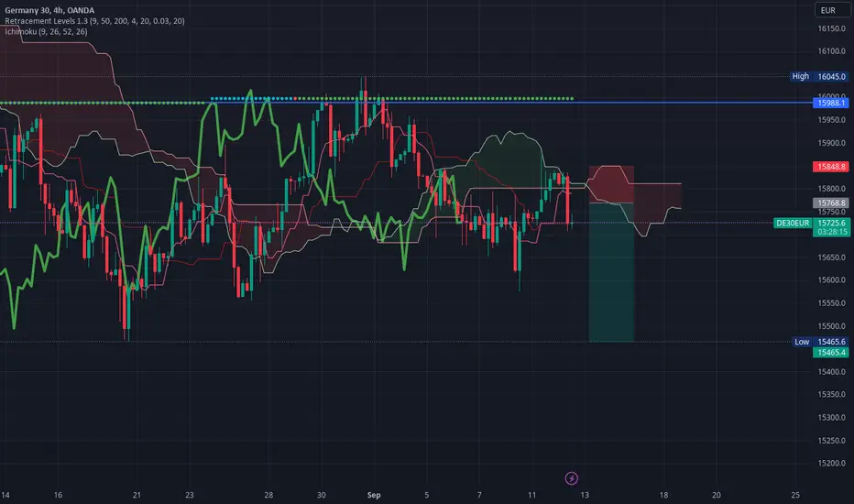Screen dimensions: 854x504
Task: Click the red 15848.8 stop label
Action: tap(830, 167)
